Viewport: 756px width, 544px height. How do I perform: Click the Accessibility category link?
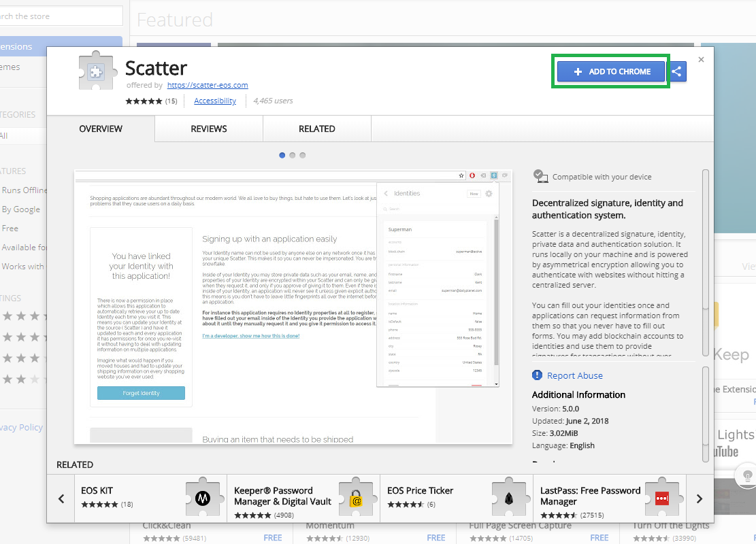coord(215,101)
